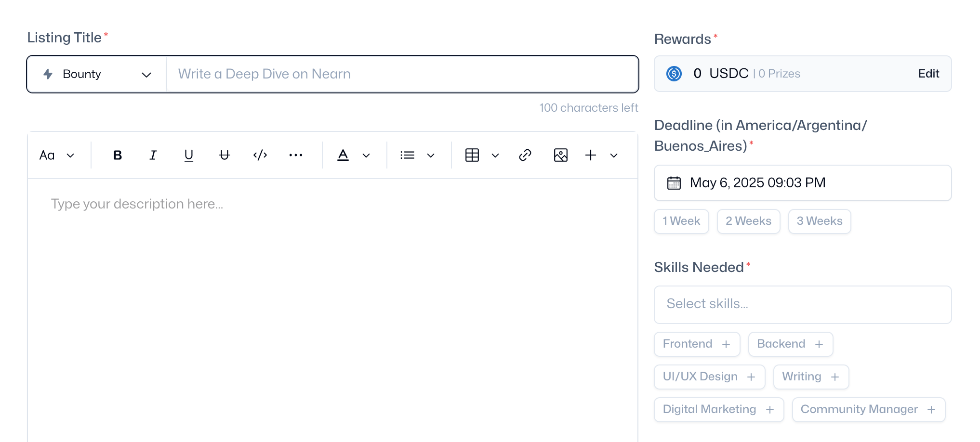Viewport: 980px width, 442px height.
Task: Click the lightning bolt Bounty icon
Action: [x=48, y=74]
